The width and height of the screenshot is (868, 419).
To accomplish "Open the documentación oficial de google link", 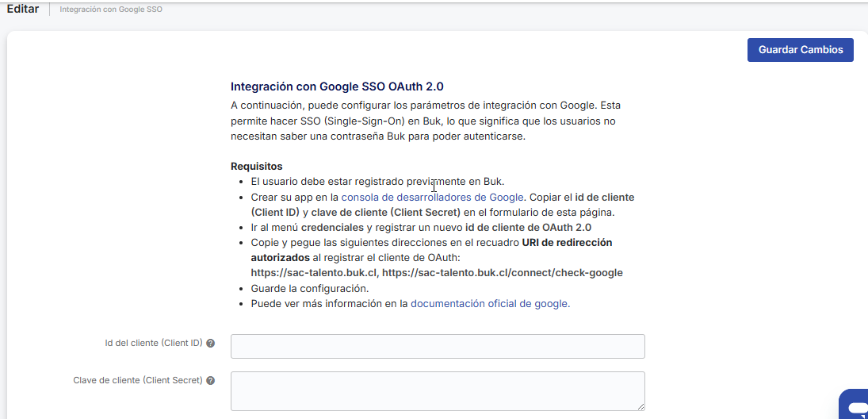I will pos(489,303).
